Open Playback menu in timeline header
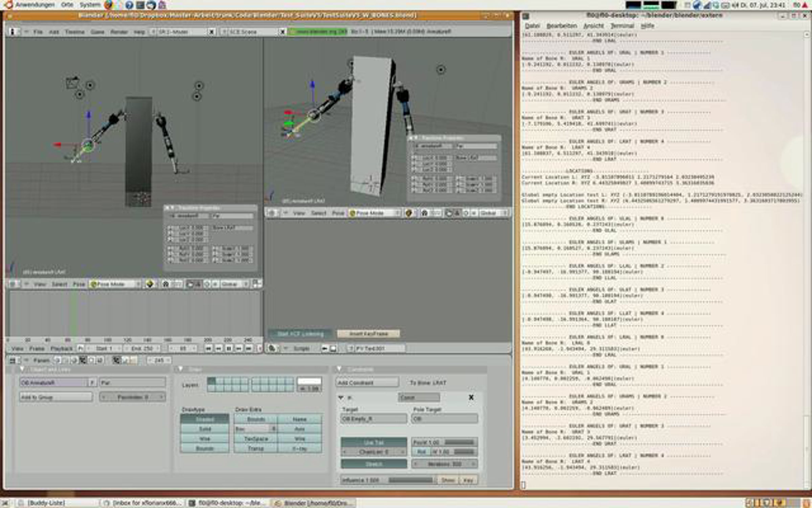Viewport: 812px width, 508px height. click(x=61, y=348)
